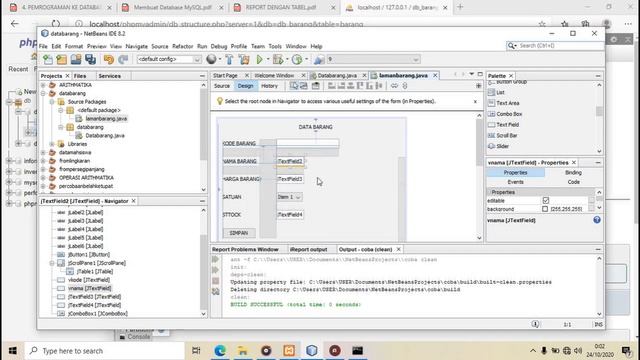Viewport: 640px width, 360px height.
Task: Click Change horizontal resizability icon
Action: pyautogui.click(x=394, y=86)
